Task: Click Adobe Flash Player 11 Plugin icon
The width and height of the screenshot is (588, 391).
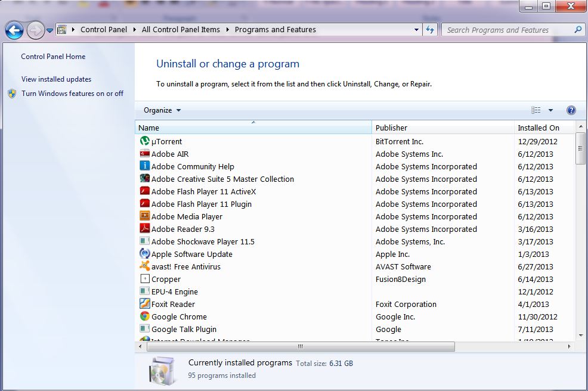Action: [x=145, y=204]
